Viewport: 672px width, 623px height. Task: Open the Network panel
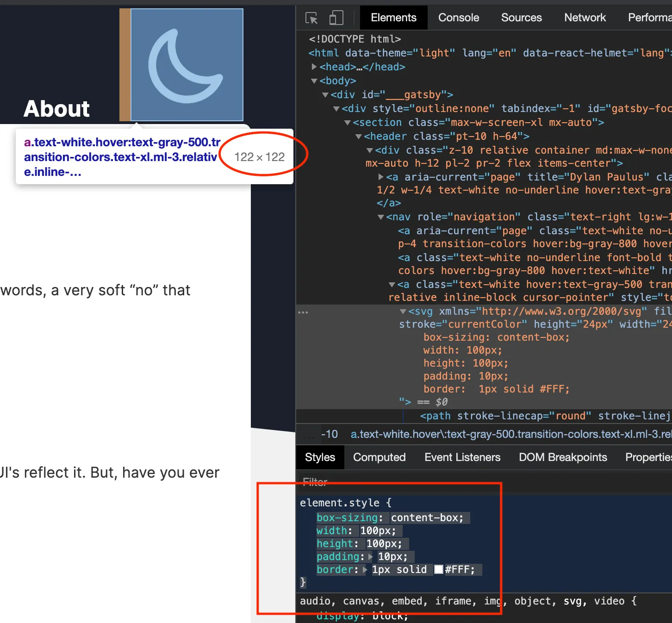(585, 18)
